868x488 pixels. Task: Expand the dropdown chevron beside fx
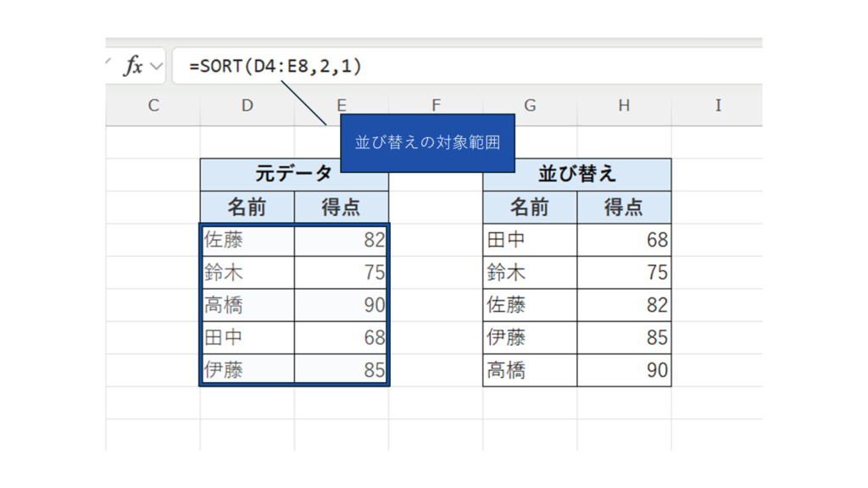coord(155,66)
